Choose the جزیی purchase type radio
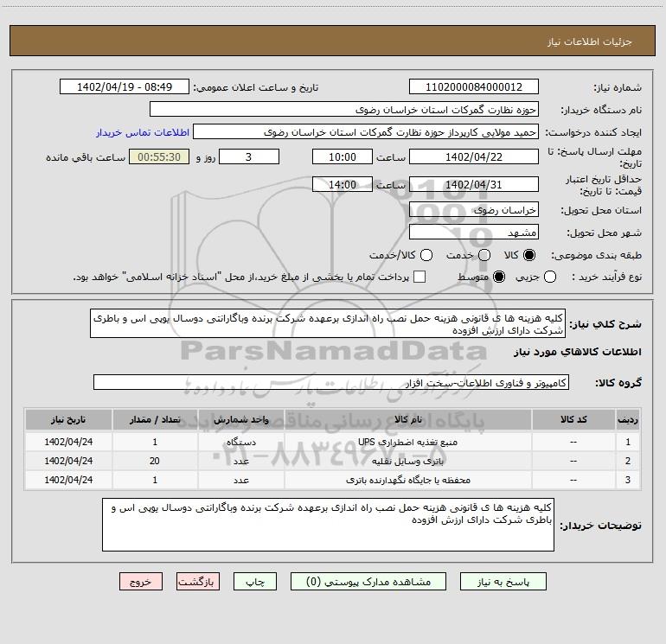The image size is (666, 644). (x=550, y=277)
